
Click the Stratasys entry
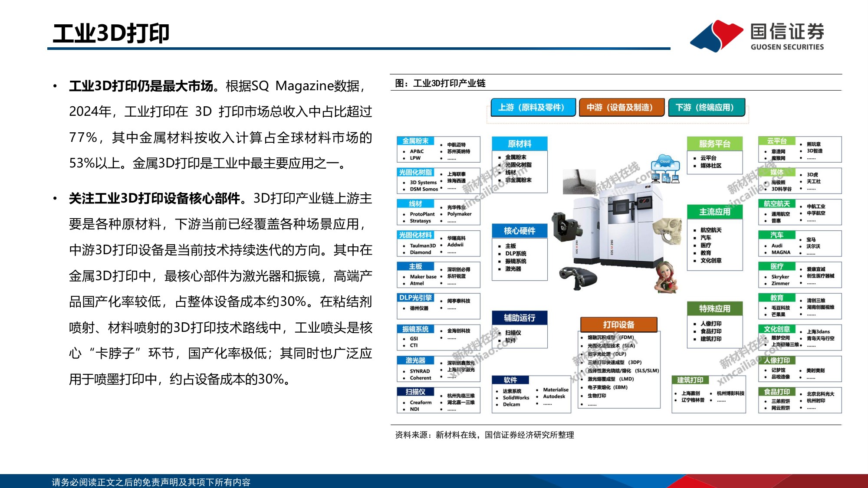(x=420, y=221)
